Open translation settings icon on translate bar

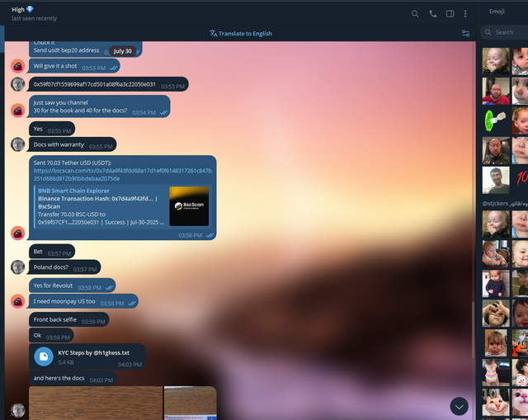click(465, 33)
